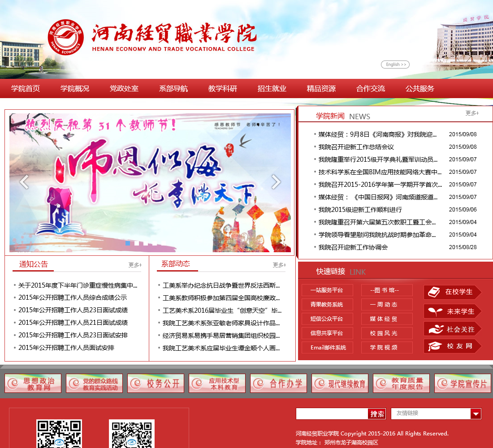Select the 通知公告 section tab heading
Screen dimensions: 493x448
(x=33, y=264)
